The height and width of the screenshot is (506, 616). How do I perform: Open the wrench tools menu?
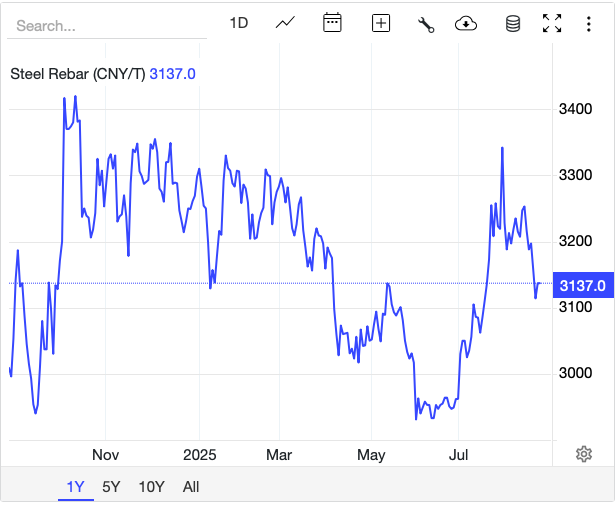tap(426, 24)
